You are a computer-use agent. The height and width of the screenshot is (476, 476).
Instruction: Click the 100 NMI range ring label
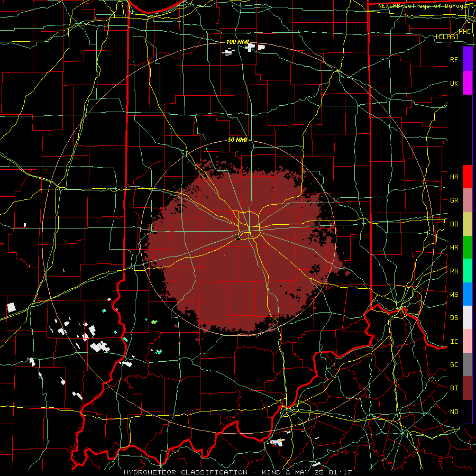[237, 42]
